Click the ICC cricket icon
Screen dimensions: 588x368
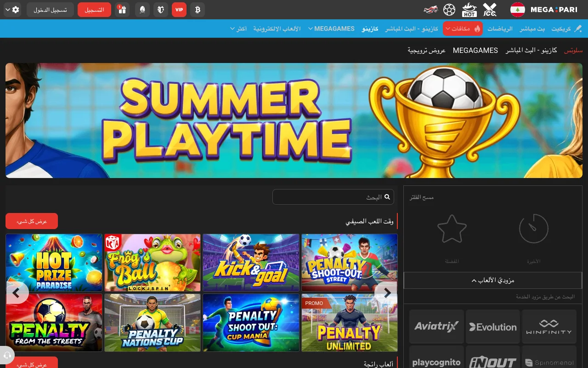click(490, 10)
